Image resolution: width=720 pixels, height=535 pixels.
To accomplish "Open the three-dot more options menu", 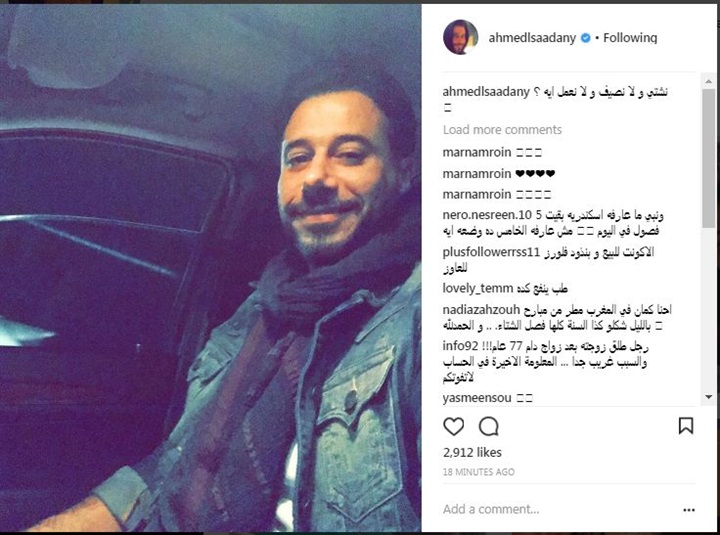I will click(689, 510).
